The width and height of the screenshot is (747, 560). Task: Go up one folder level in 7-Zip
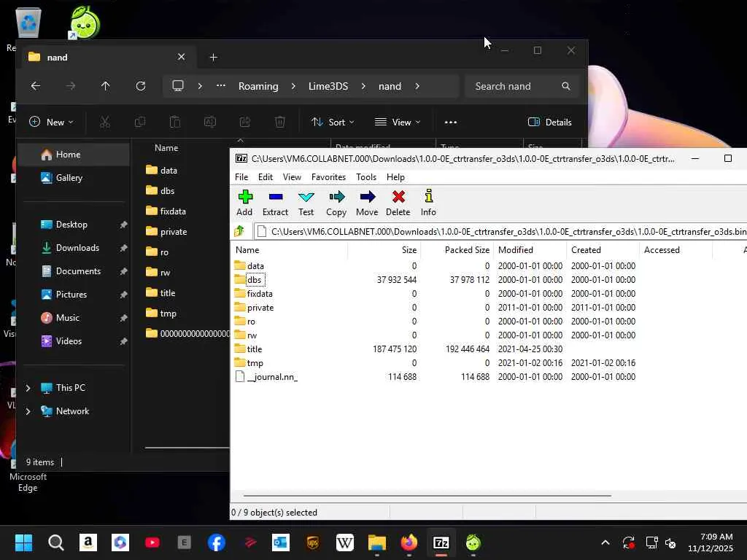[239, 231]
